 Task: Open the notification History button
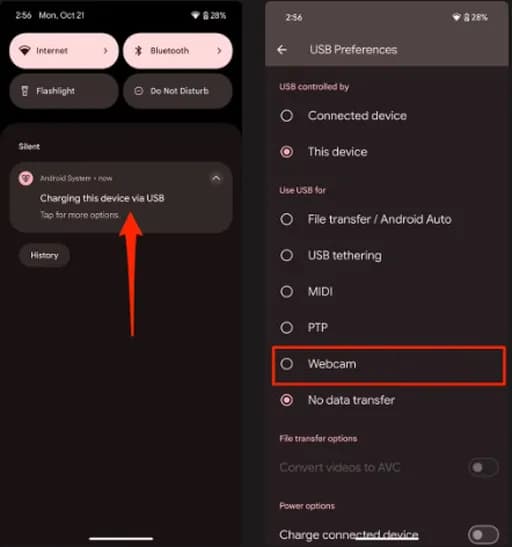coord(44,255)
